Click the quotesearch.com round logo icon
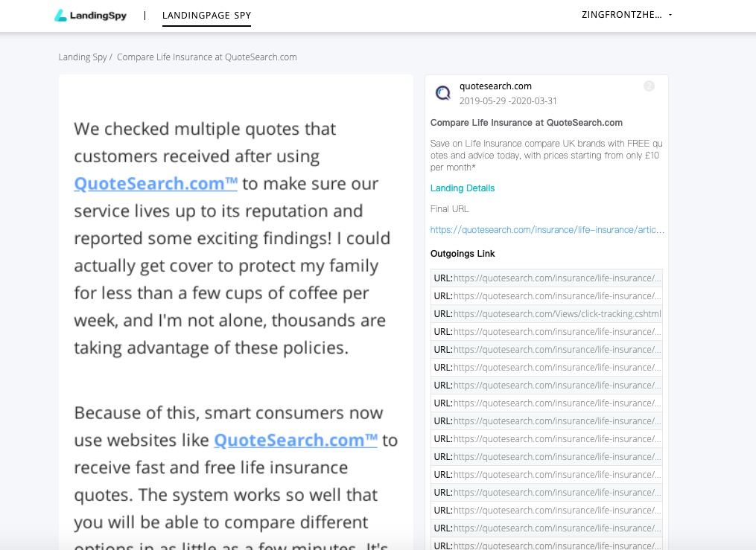The height and width of the screenshot is (550, 756). tap(442, 92)
